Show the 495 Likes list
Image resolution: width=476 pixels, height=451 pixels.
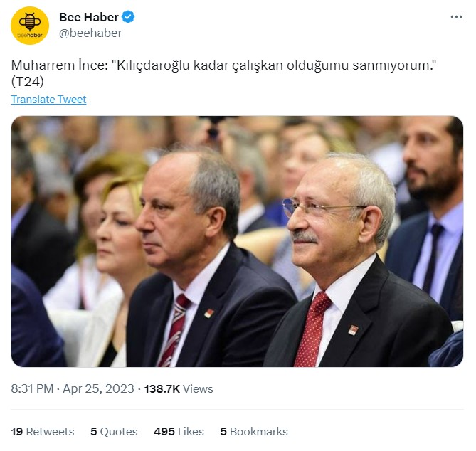(x=179, y=432)
